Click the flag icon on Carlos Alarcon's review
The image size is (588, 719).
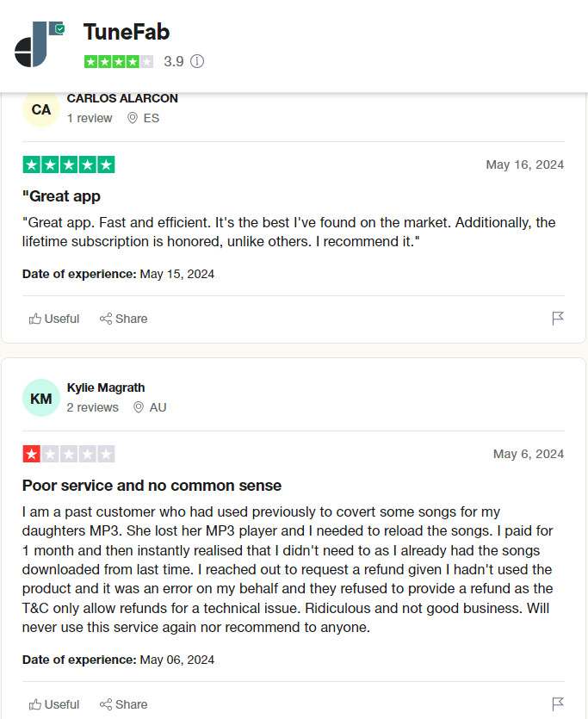557,319
